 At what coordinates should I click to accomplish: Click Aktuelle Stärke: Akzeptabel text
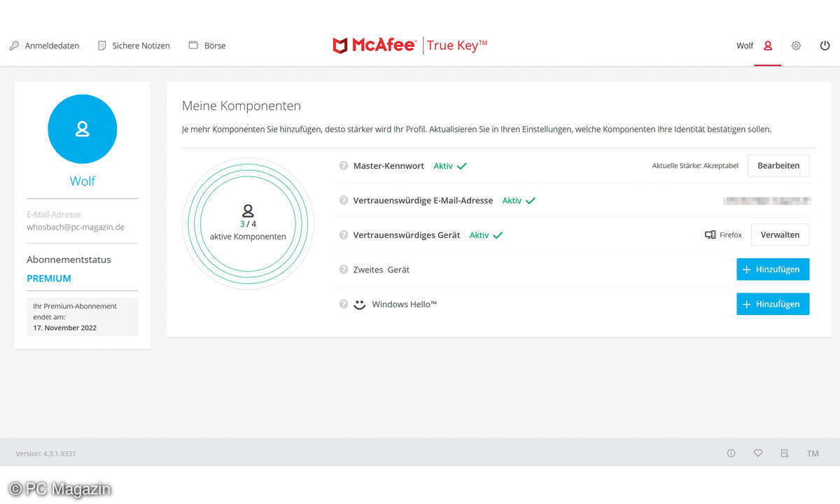click(695, 166)
